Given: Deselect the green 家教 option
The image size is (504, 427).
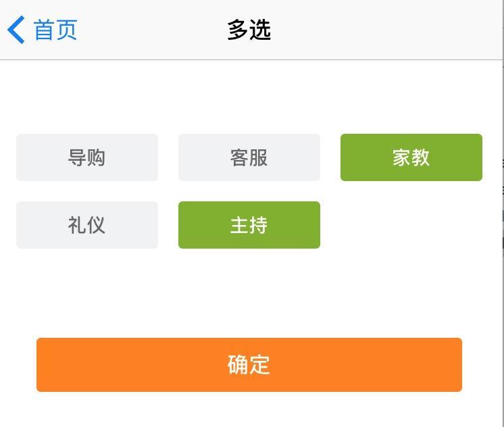Looking at the screenshot, I should (411, 157).
